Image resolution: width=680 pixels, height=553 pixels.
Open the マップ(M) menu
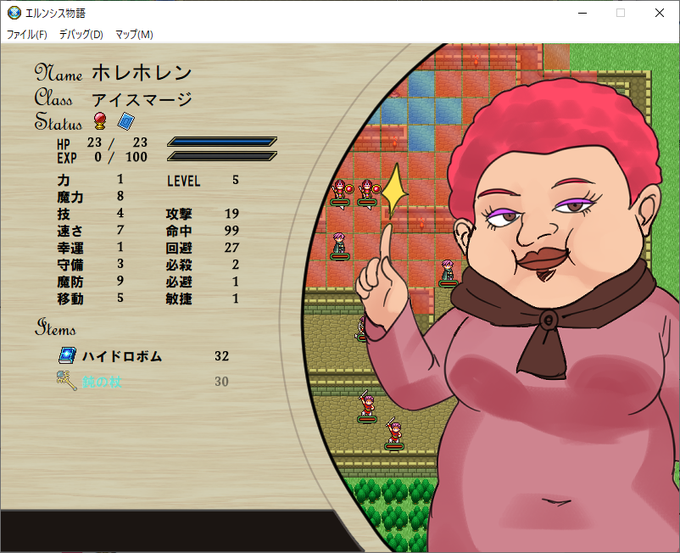click(x=134, y=34)
